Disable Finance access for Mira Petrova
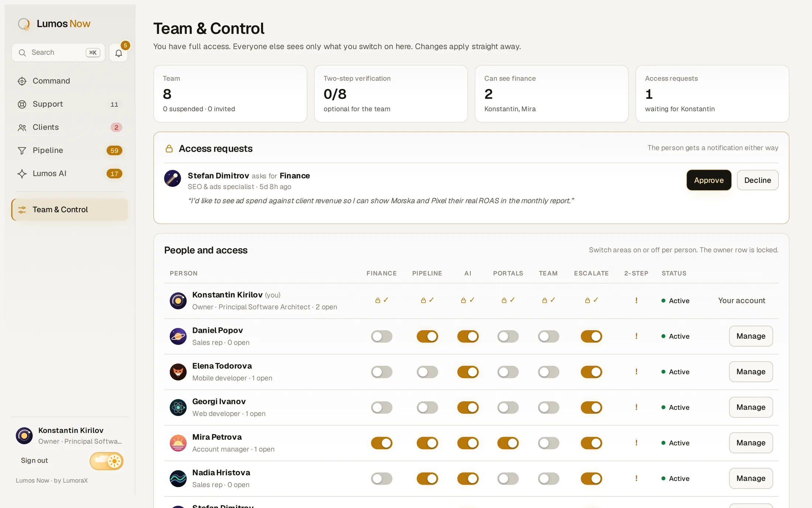Image resolution: width=812 pixels, height=508 pixels. [x=382, y=443]
